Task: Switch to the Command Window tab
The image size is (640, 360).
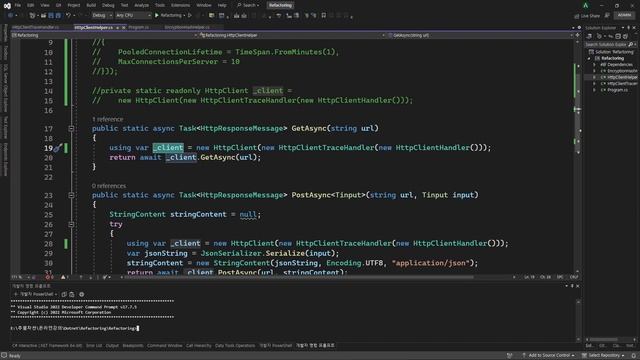Action: click(164, 346)
